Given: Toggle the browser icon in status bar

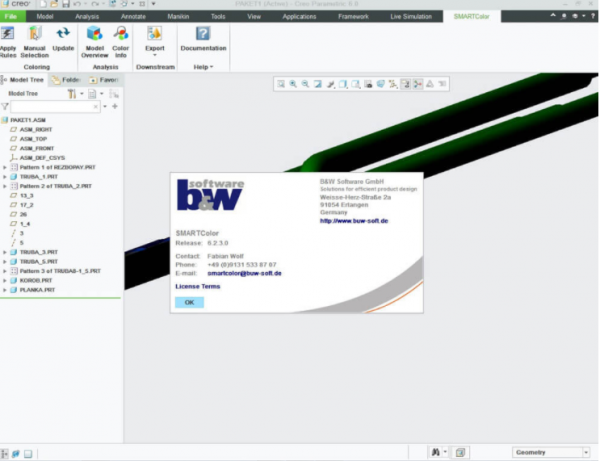Looking at the screenshot, I should [16, 454].
